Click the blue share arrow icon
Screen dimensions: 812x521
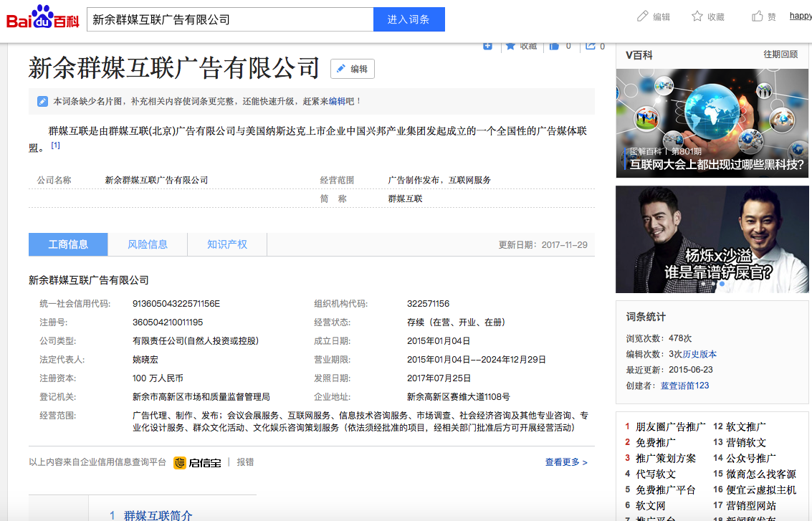pos(591,46)
